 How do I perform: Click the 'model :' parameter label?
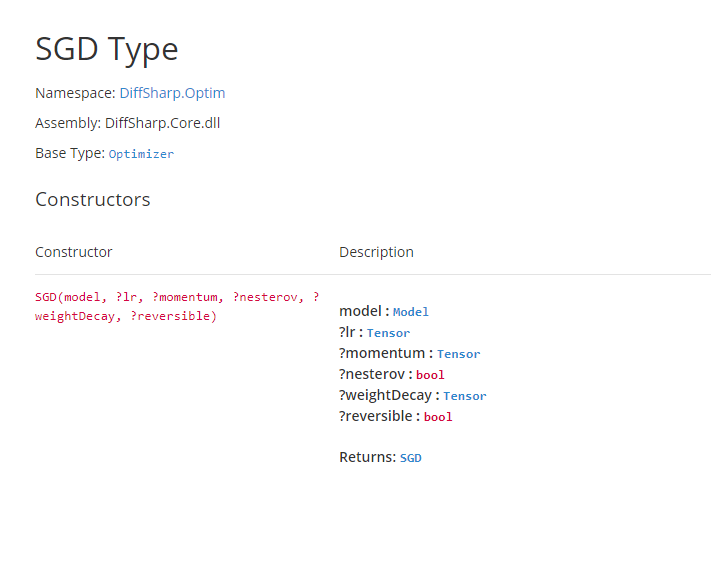(364, 311)
